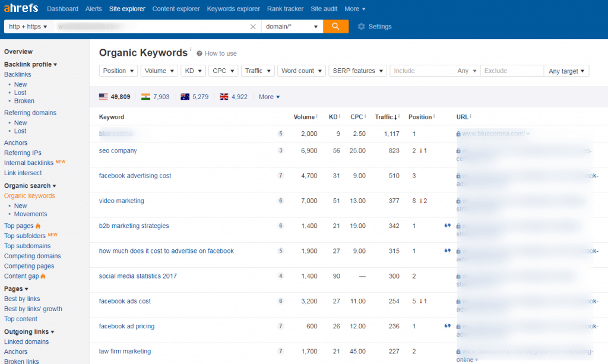Select the India flag icon
The image size is (608, 364).
coord(145,97)
